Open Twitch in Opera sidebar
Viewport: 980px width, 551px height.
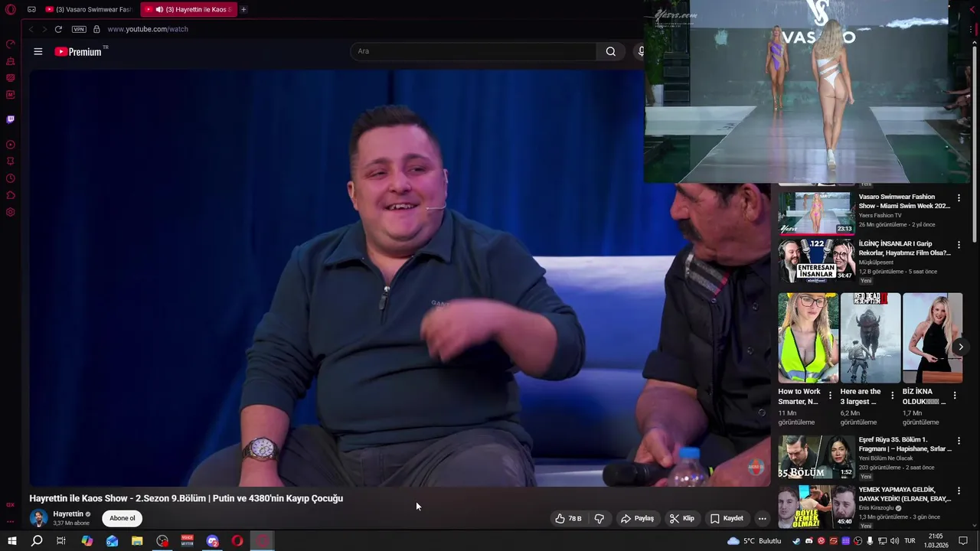point(11,119)
